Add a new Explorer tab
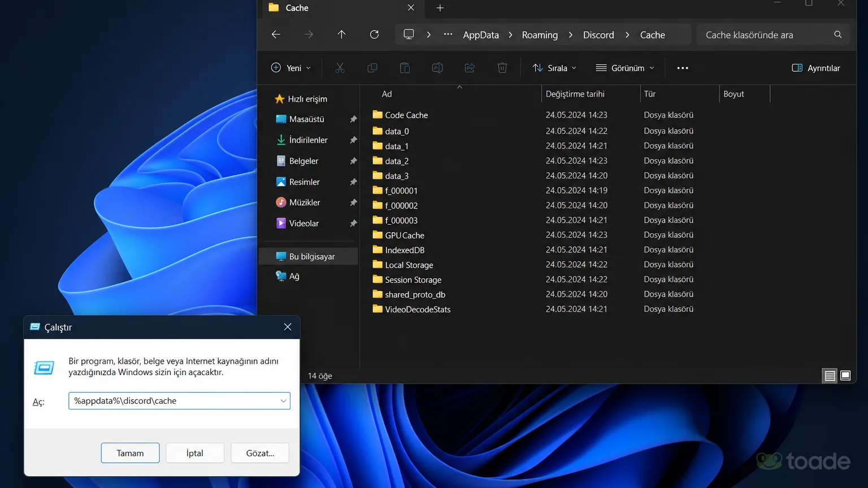 click(x=440, y=8)
